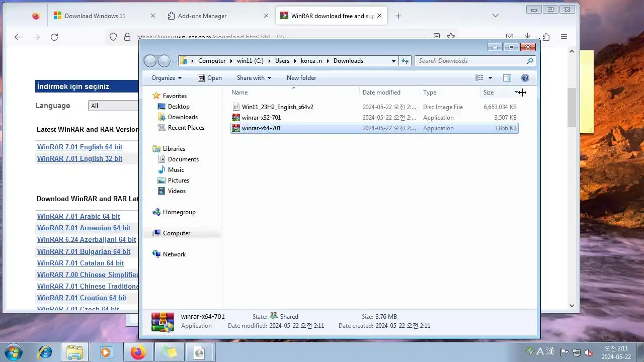This screenshot has height=362, width=644.
Task: Click the Win11 disc image file icon
Action: pyautogui.click(x=236, y=107)
